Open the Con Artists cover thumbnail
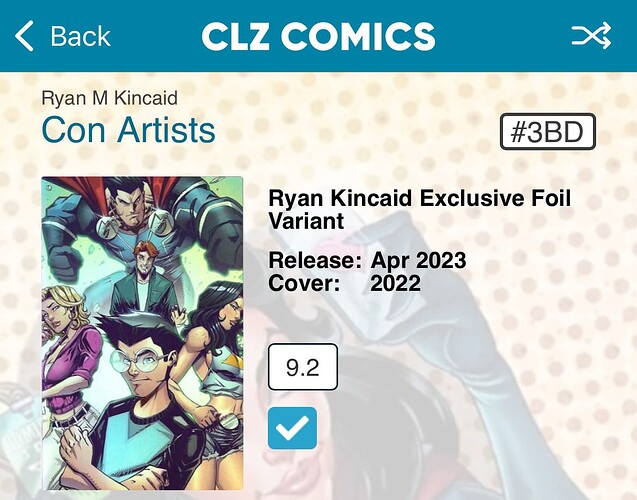 click(142, 333)
